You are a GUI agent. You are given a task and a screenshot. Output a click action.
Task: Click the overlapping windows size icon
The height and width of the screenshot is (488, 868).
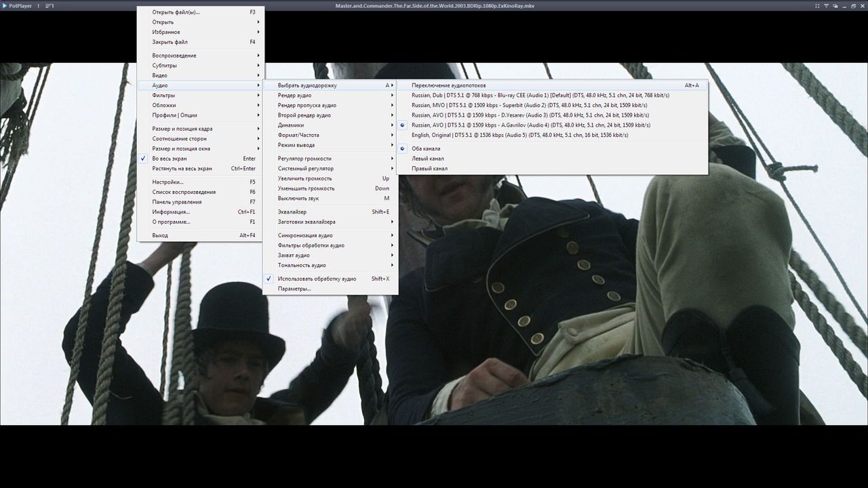[835, 5]
